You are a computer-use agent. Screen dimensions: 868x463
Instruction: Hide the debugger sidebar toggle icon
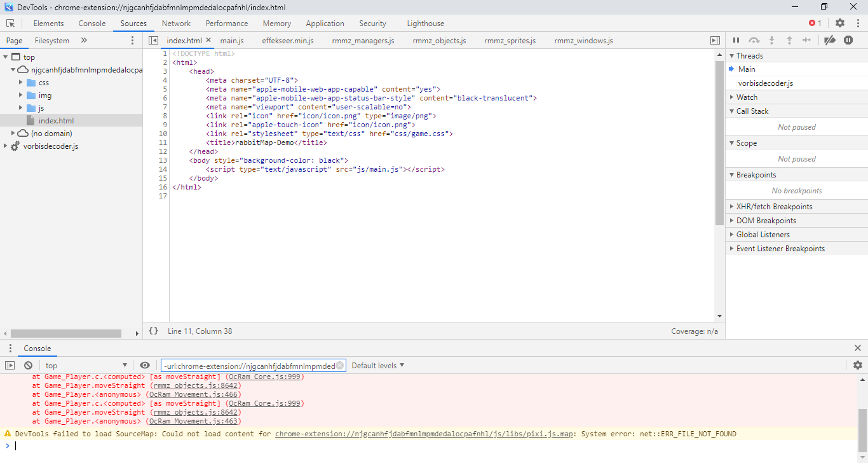[715, 41]
